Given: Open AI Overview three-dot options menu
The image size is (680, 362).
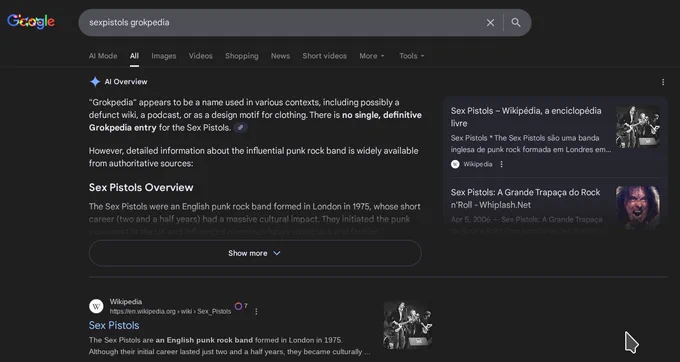Looking at the screenshot, I should [x=663, y=82].
